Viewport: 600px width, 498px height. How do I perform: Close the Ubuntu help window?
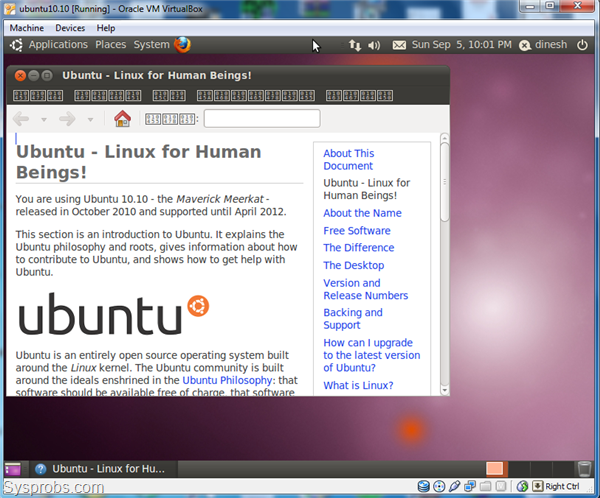[x=20, y=75]
